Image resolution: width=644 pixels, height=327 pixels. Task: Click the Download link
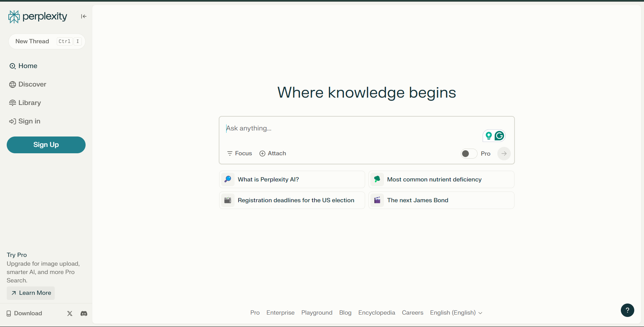pyautogui.click(x=24, y=313)
